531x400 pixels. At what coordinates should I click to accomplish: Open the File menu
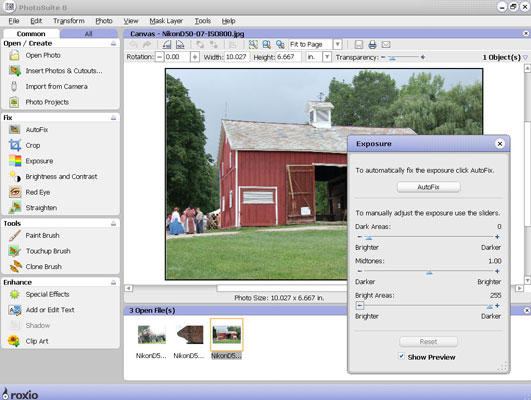point(14,21)
